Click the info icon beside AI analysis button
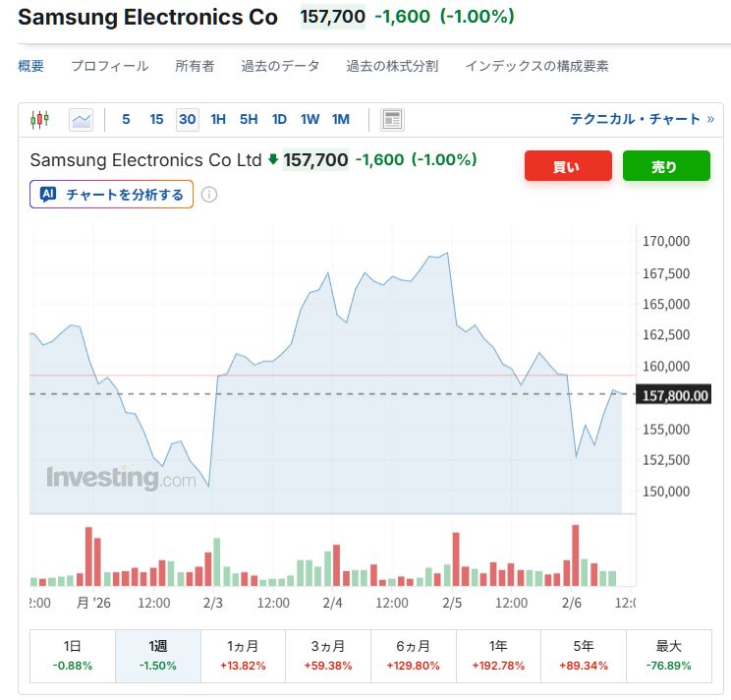 209,195
